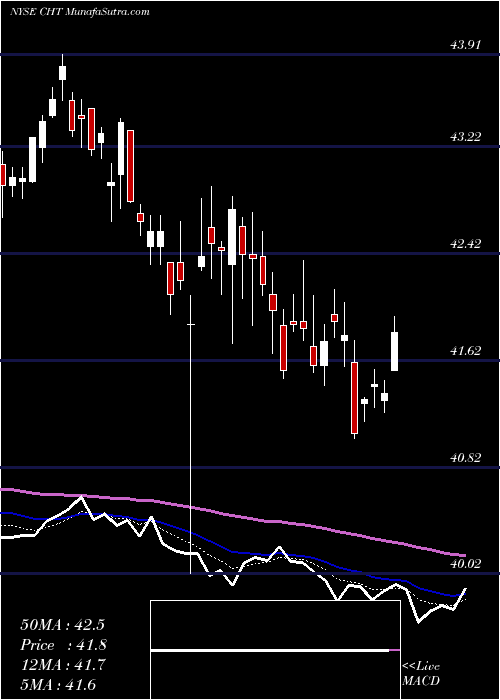The image size is (500, 700).
Task: Click the 40.82 price level label
Action: [466, 458]
